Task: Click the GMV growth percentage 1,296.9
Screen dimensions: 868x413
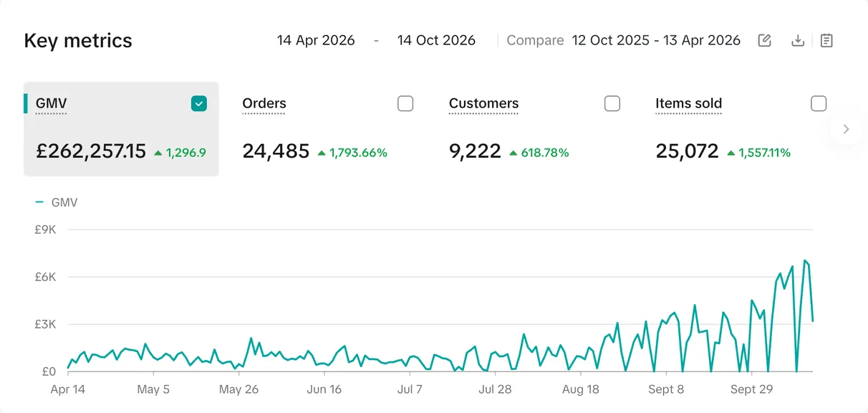Action: coord(185,153)
